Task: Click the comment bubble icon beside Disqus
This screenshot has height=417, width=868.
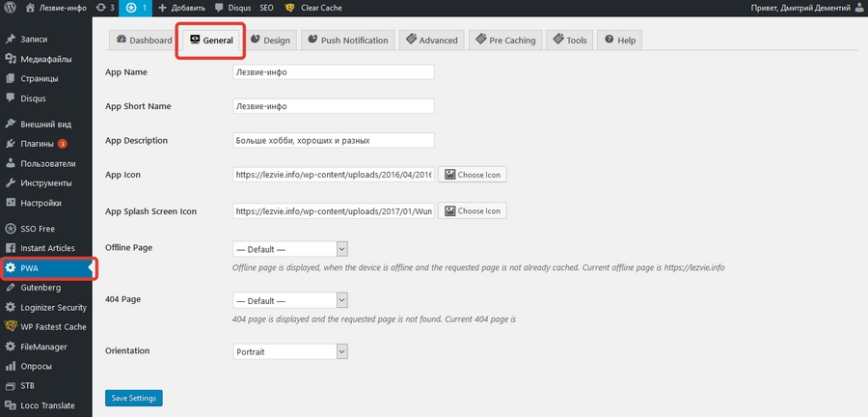Action: tap(220, 9)
